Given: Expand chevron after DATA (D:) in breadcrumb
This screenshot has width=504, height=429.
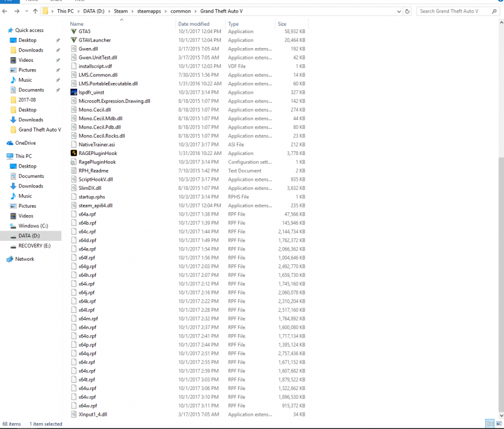Looking at the screenshot, I should (109, 11).
